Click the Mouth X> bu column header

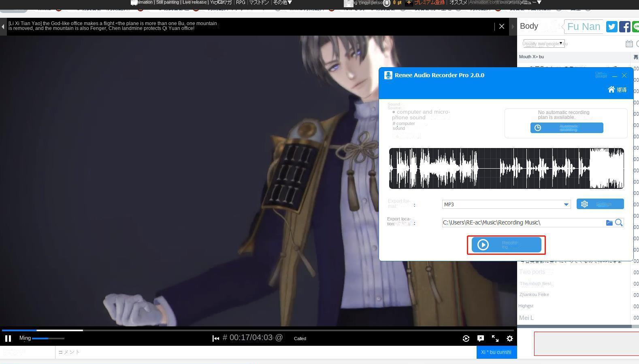(x=573, y=57)
